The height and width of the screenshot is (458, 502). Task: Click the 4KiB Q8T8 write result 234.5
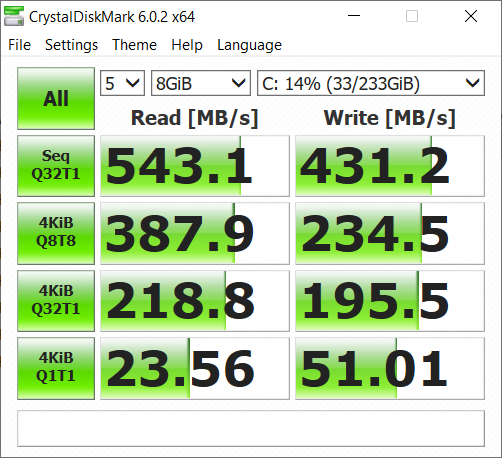coord(390,233)
